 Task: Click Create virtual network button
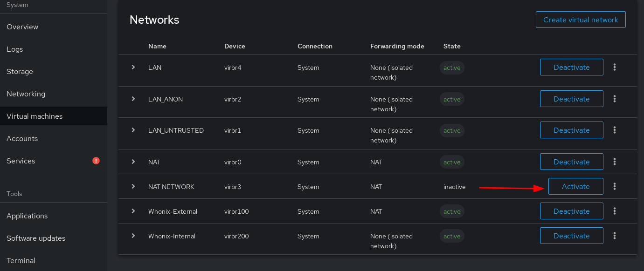coord(581,20)
